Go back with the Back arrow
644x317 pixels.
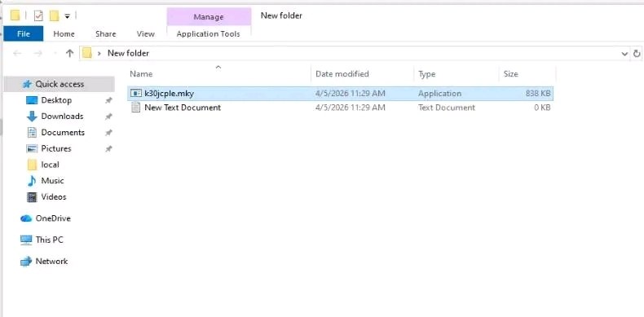(x=17, y=54)
